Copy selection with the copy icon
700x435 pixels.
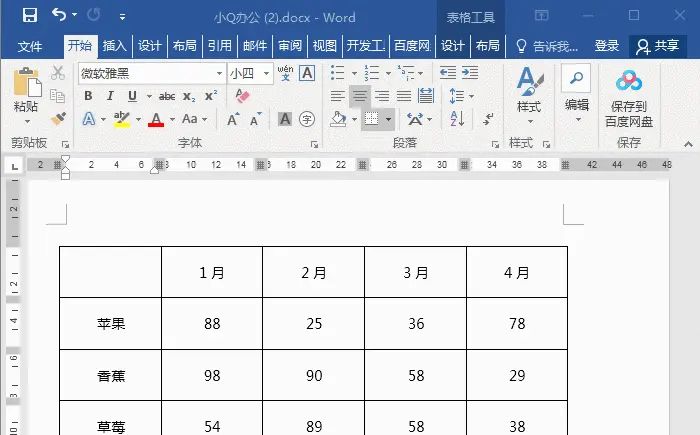(58, 96)
